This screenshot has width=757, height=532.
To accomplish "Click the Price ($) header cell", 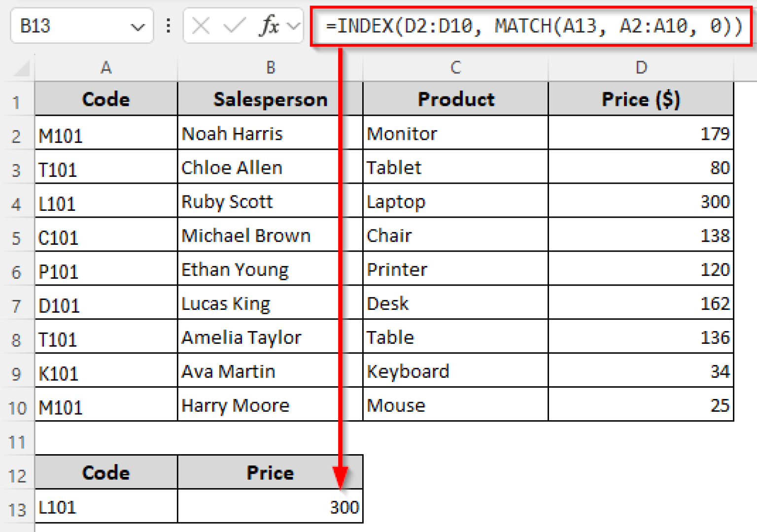I will pyautogui.click(x=641, y=99).
